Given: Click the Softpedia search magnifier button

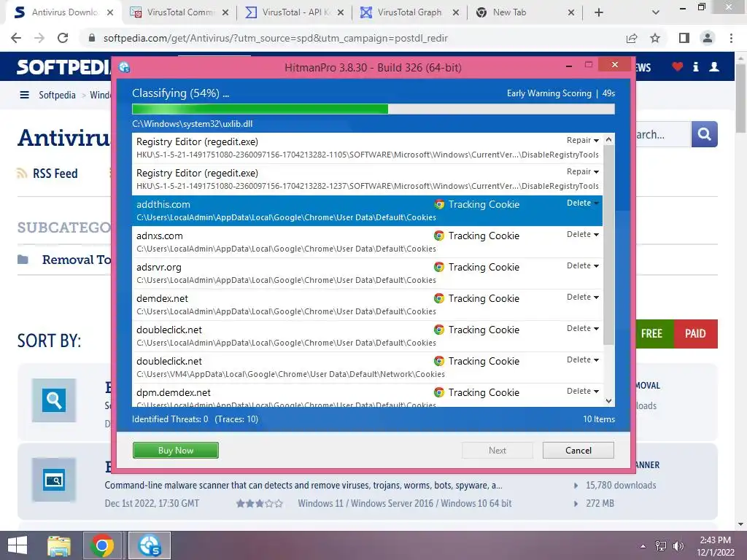Looking at the screenshot, I should [x=704, y=134].
